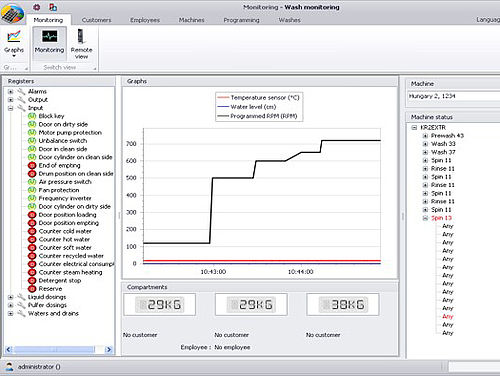500x376 pixels.
Task: Click the red gear icon in title bar
Action: [x=37, y=7]
